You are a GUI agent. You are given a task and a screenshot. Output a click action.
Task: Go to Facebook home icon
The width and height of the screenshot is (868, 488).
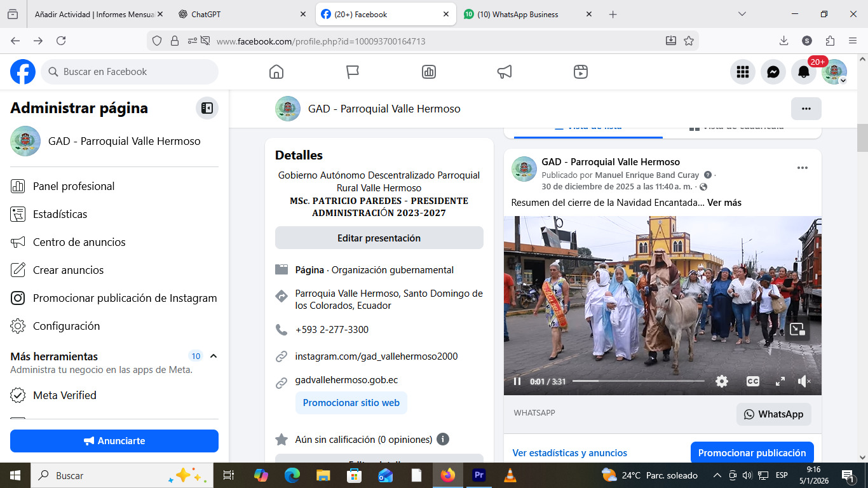[x=276, y=72]
